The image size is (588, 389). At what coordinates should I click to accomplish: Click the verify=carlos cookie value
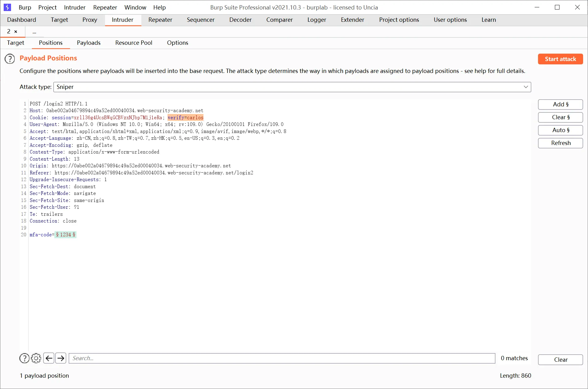tap(185, 117)
